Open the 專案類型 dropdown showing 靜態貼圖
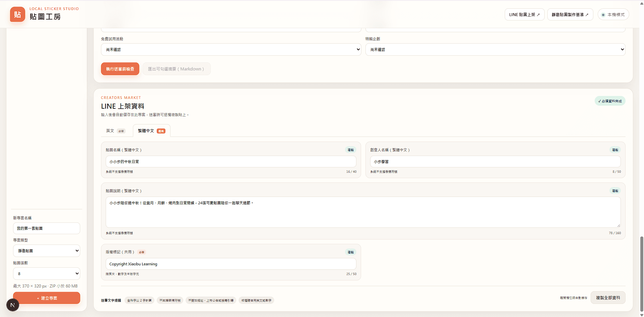Image resolution: width=644 pixels, height=317 pixels. (47, 251)
